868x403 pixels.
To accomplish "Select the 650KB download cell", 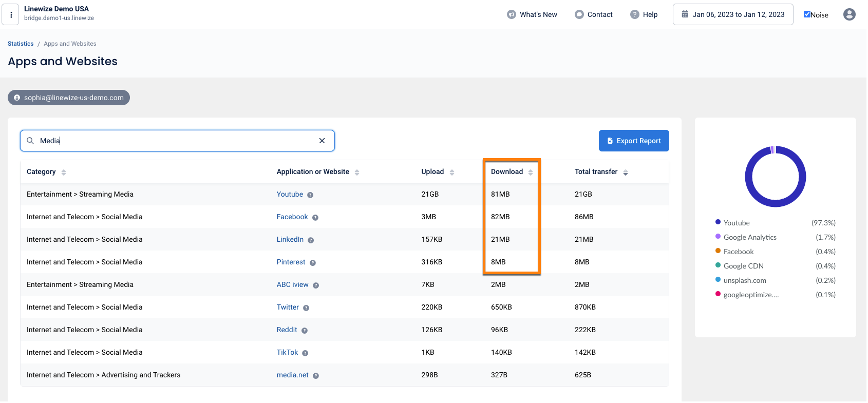I will (x=501, y=307).
